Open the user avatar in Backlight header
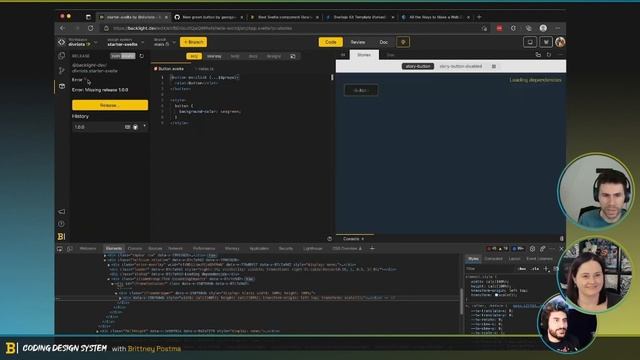This screenshot has width=640, height=360. 560,42
